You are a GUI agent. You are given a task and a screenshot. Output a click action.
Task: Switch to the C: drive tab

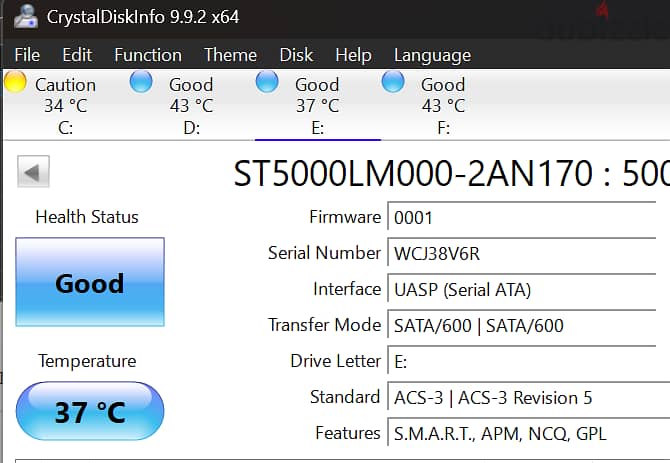coord(65,106)
